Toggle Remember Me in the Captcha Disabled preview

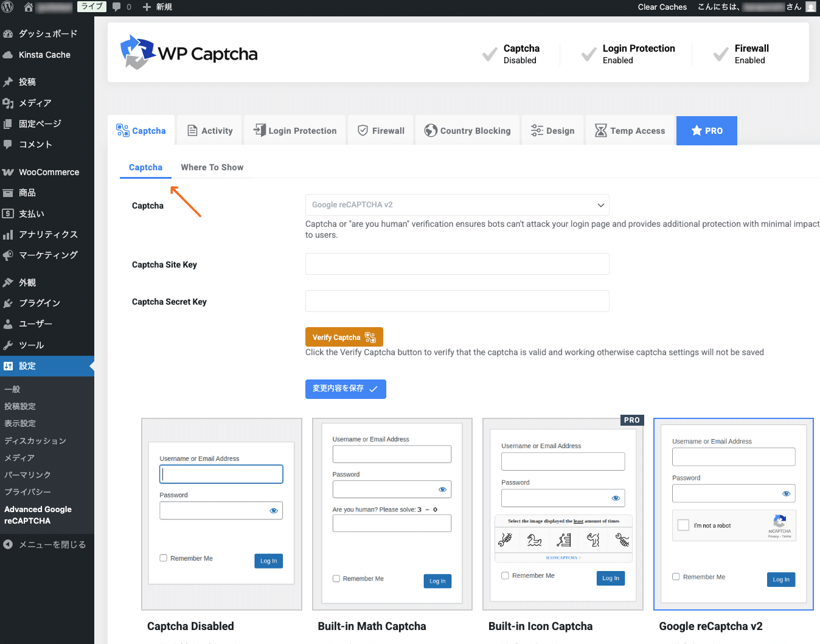[163, 558]
